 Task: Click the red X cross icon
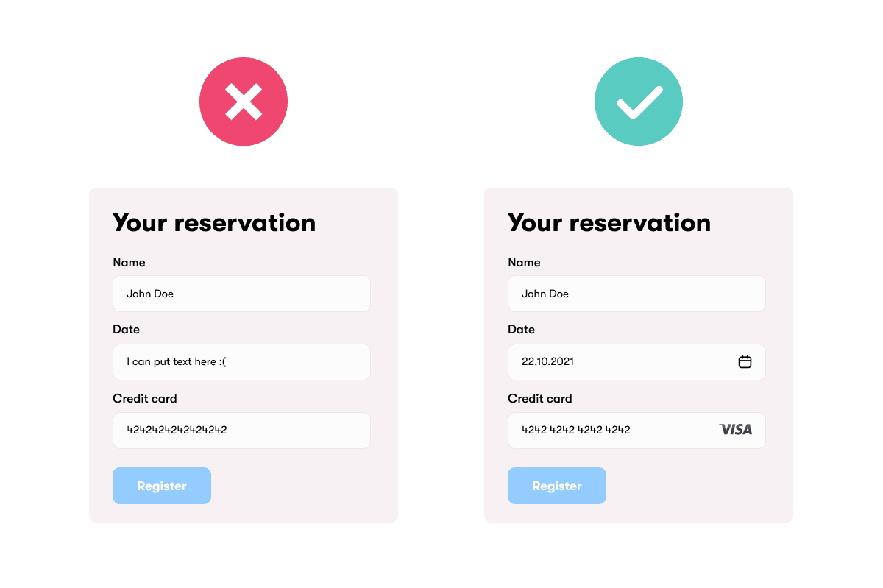coord(244,102)
